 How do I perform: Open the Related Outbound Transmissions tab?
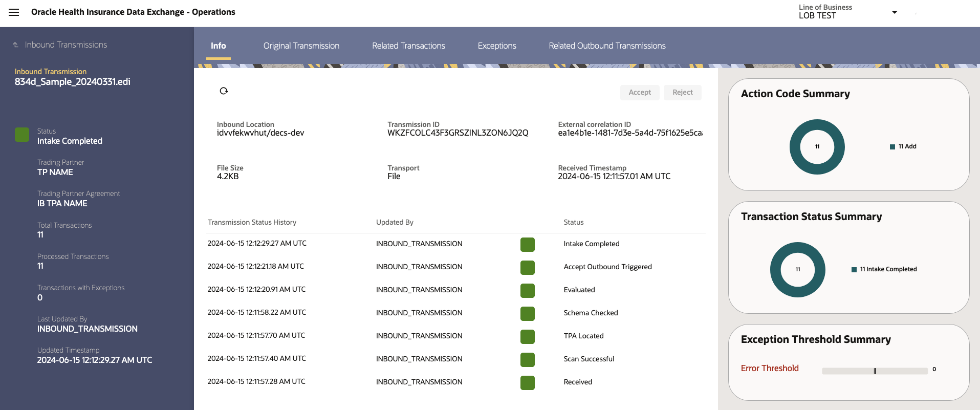[x=607, y=46]
